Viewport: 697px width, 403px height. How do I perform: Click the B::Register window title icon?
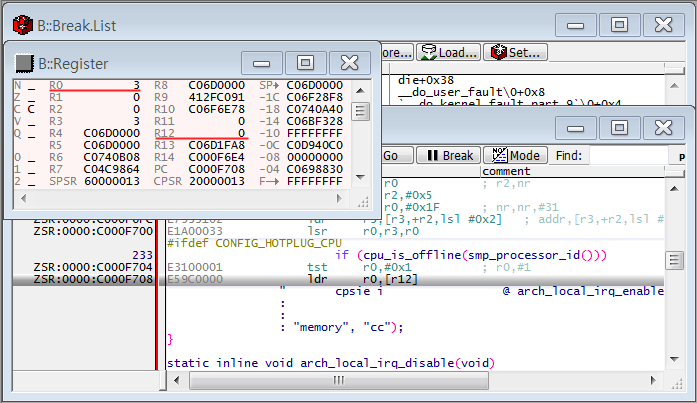point(22,62)
